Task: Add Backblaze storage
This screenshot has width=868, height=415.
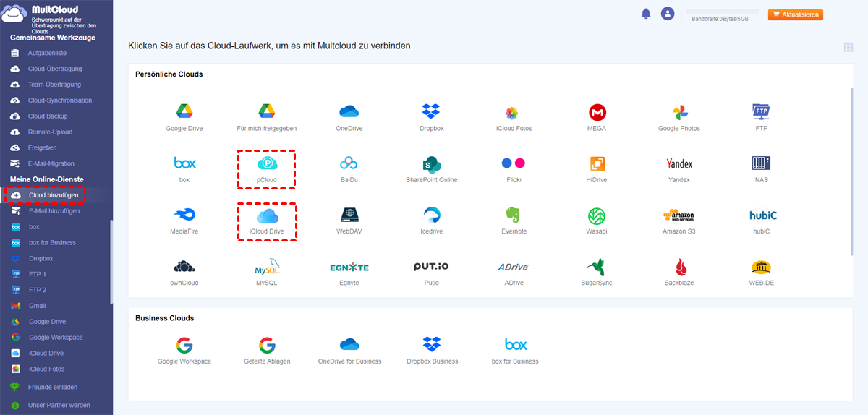Action: (x=679, y=272)
